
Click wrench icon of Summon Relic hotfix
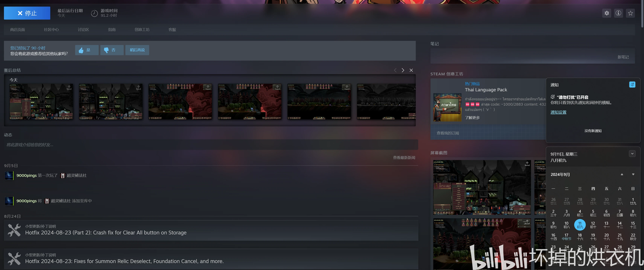(14, 259)
